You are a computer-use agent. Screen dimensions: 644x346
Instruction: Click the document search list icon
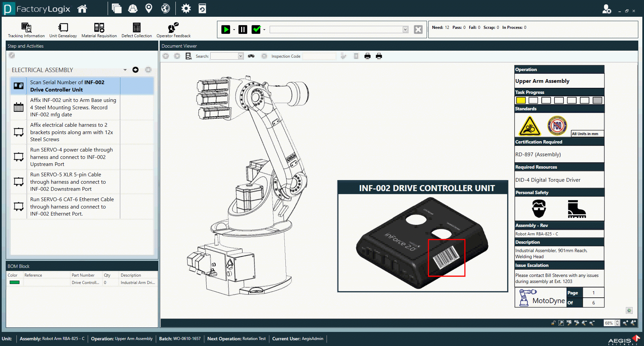pos(189,56)
